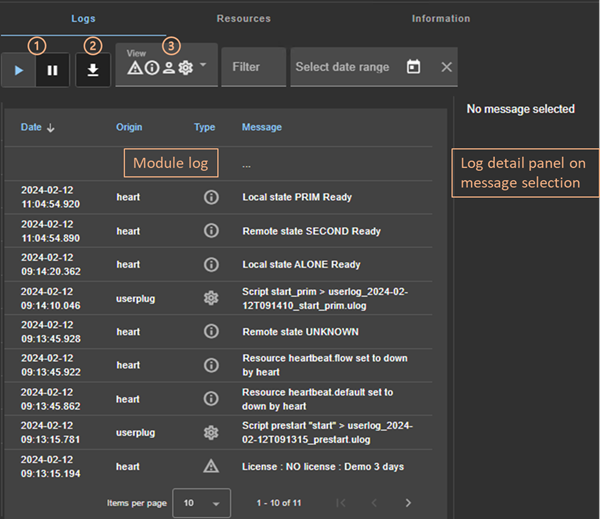Click the Select date range field

[x=343, y=67]
